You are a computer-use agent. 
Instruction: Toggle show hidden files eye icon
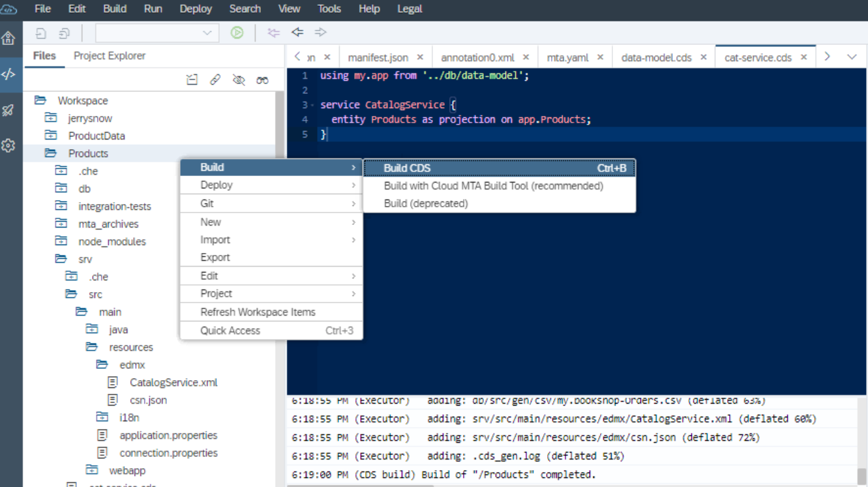tap(239, 80)
